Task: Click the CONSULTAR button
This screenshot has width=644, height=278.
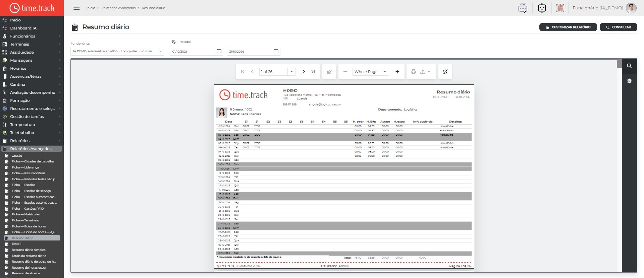Action: (x=618, y=27)
